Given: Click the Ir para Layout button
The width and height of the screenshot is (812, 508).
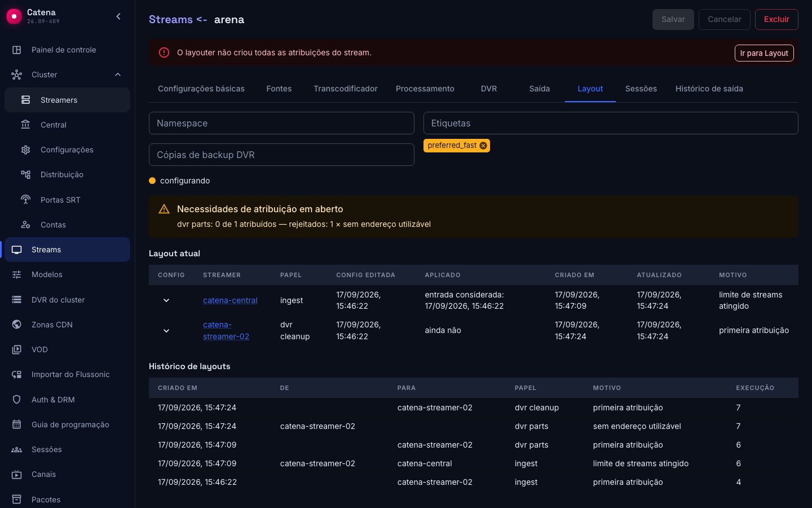Looking at the screenshot, I should tap(764, 53).
